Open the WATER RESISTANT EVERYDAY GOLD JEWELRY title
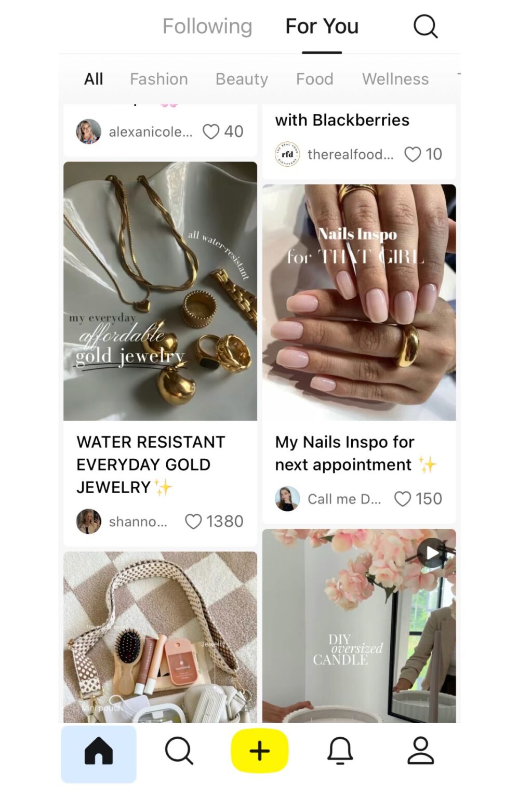 pos(151,464)
